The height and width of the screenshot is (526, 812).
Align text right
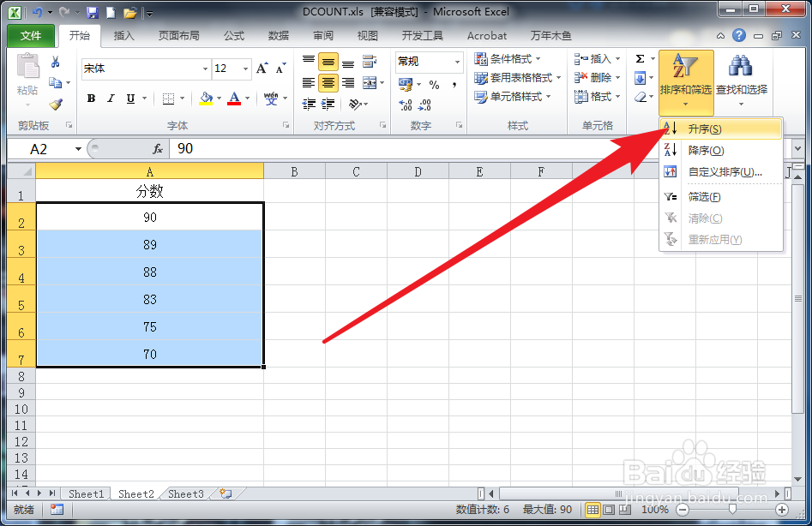tap(348, 83)
